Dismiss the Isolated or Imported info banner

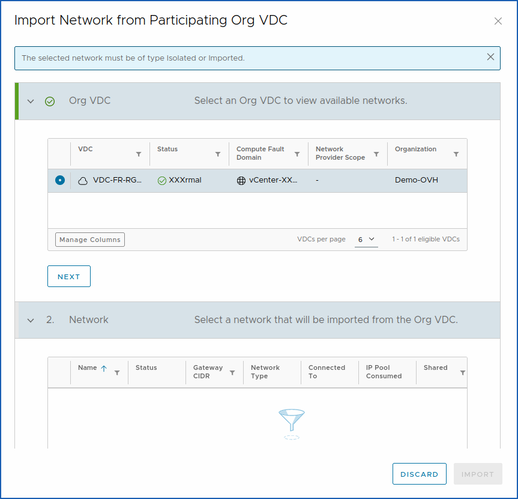tap(490, 57)
